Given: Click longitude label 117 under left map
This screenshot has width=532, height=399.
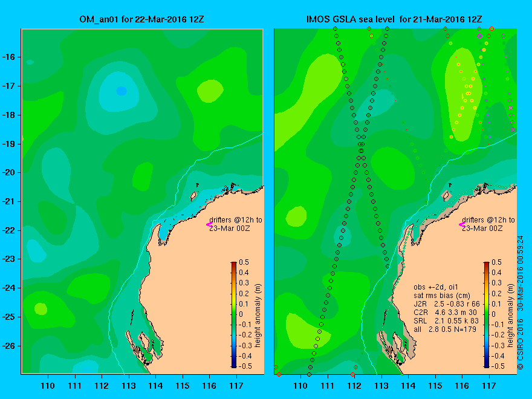Looking at the screenshot, I should coord(236,386).
